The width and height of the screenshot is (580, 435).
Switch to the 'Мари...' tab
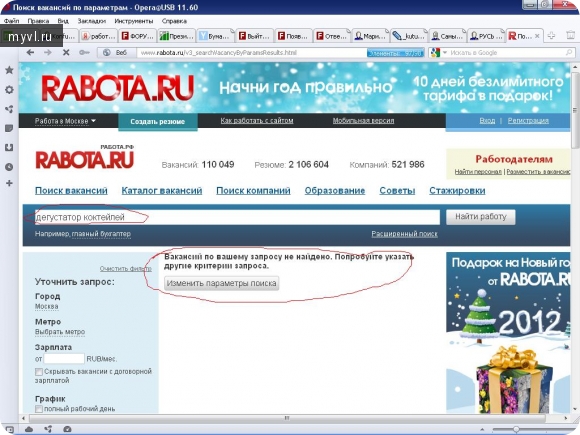pyautogui.click(x=371, y=36)
